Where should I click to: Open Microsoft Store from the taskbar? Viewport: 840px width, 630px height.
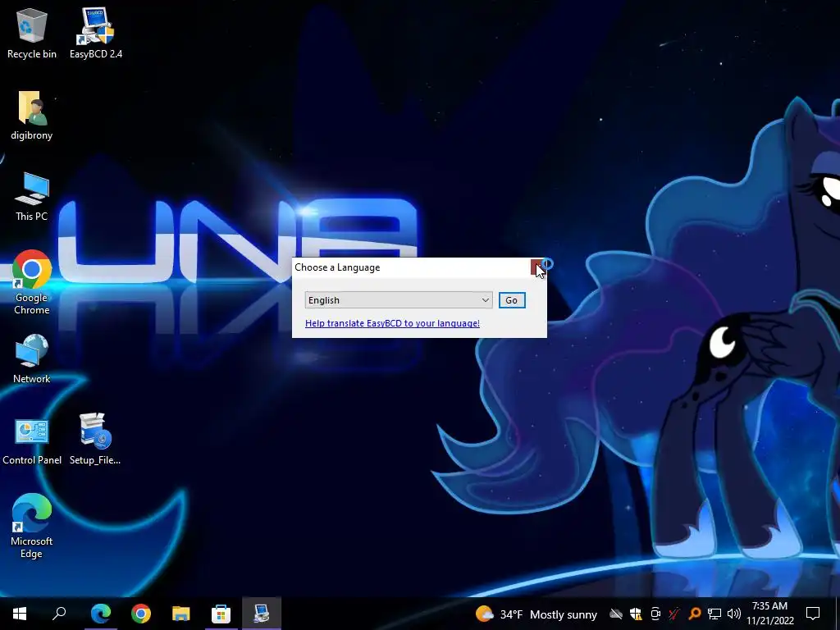pos(221,614)
